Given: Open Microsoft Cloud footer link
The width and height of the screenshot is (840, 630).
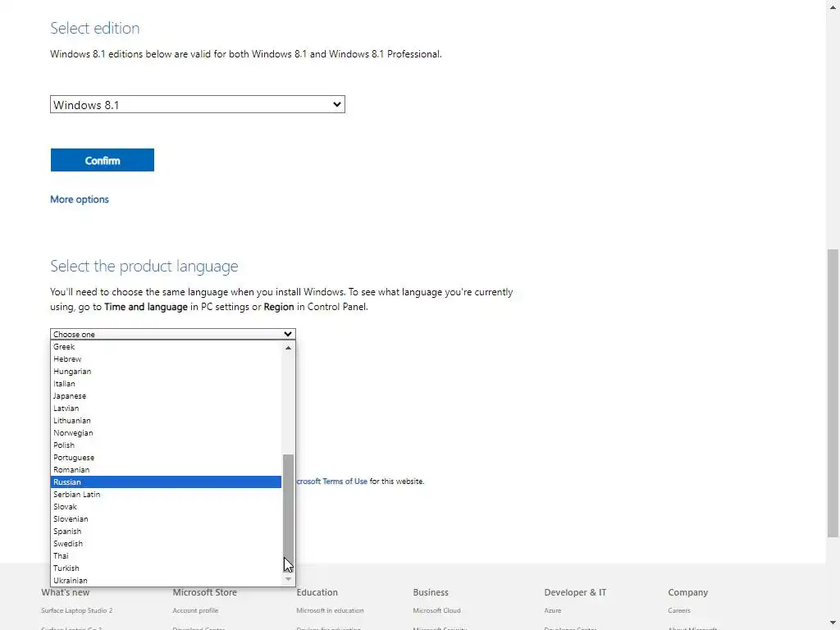Looking at the screenshot, I should [436, 610].
